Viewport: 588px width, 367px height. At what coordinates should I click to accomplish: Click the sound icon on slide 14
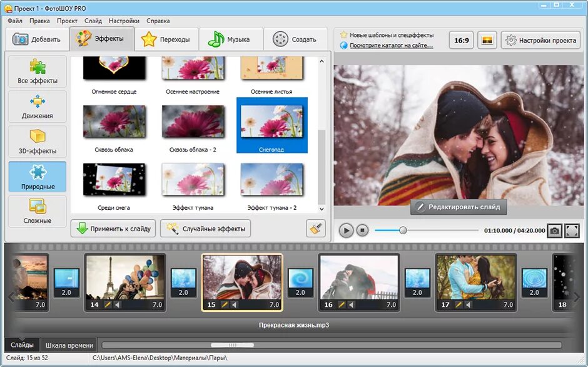click(118, 304)
